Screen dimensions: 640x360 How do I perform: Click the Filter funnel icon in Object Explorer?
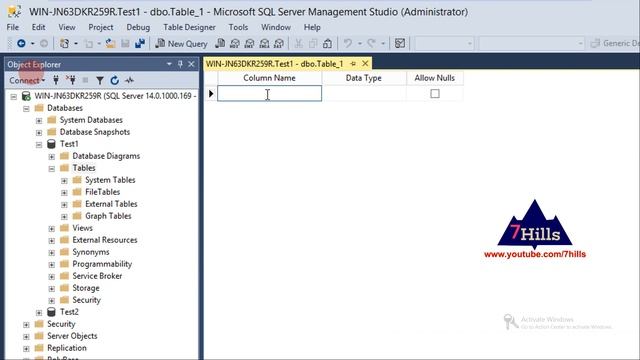(x=100, y=80)
